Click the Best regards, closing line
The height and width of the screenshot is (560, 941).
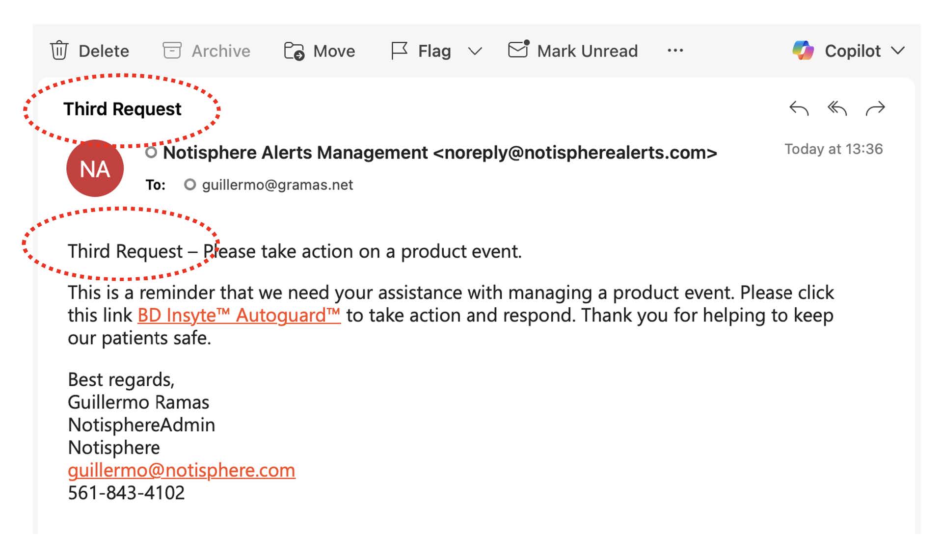[x=121, y=380]
